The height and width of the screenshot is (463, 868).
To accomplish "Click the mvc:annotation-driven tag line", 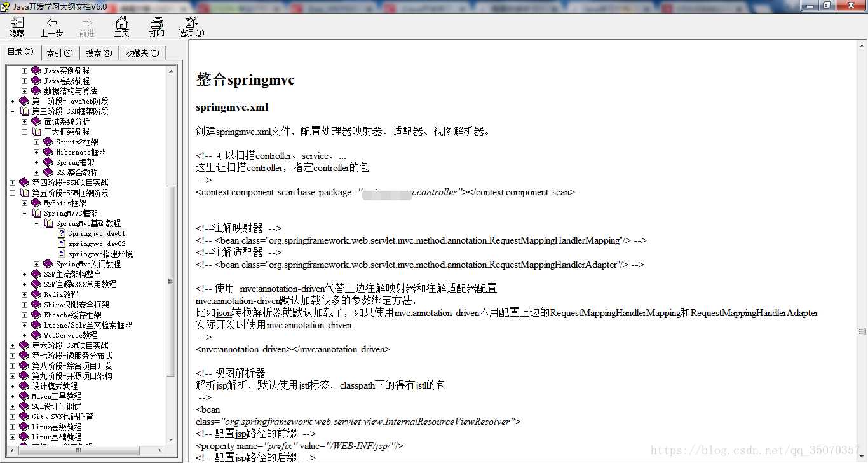I will (x=293, y=349).
